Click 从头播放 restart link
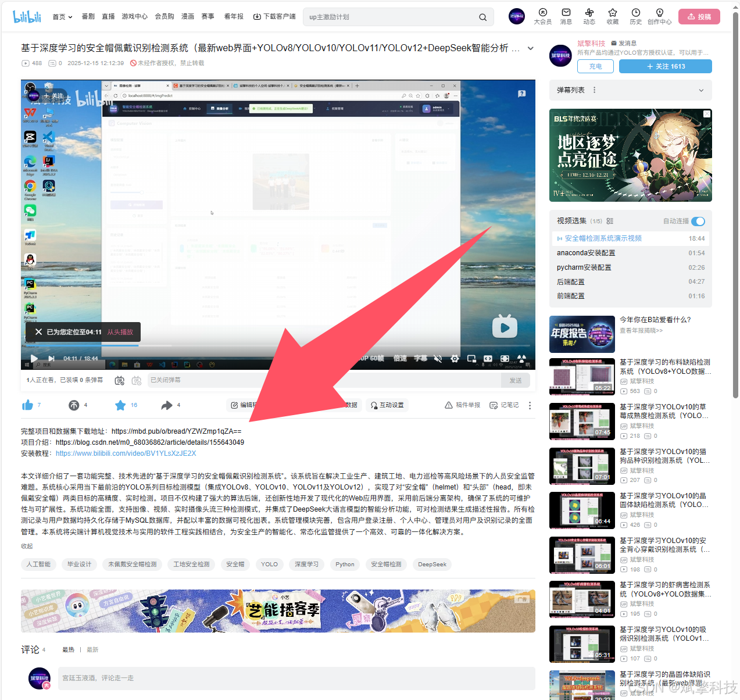 click(x=120, y=332)
